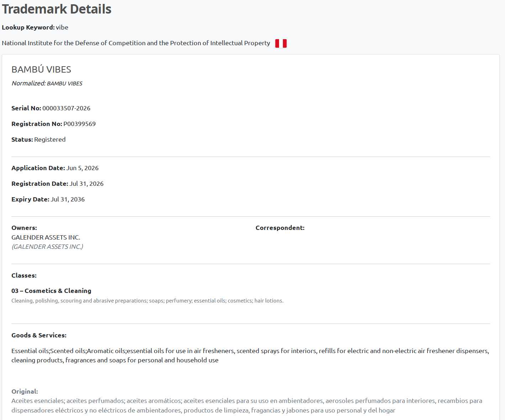
Task: Click the non-italic owner name "GALENDER ASSETS INC."
Action: click(46, 237)
